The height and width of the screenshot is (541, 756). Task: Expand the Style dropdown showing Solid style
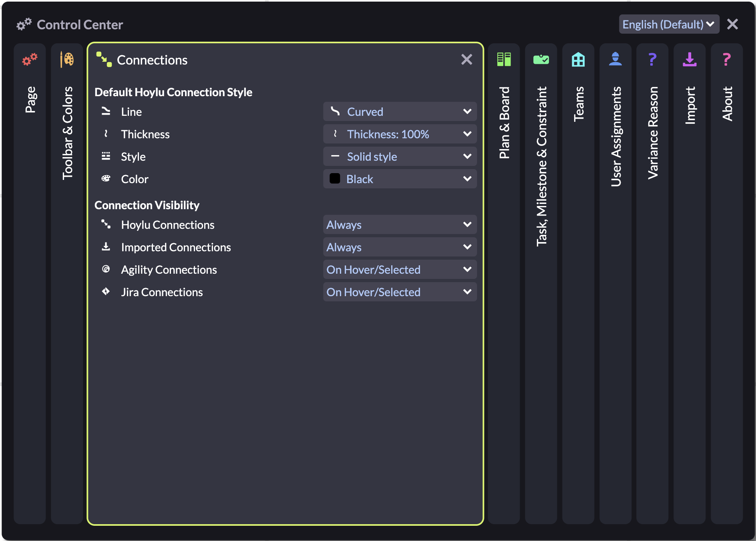point(399,156)
